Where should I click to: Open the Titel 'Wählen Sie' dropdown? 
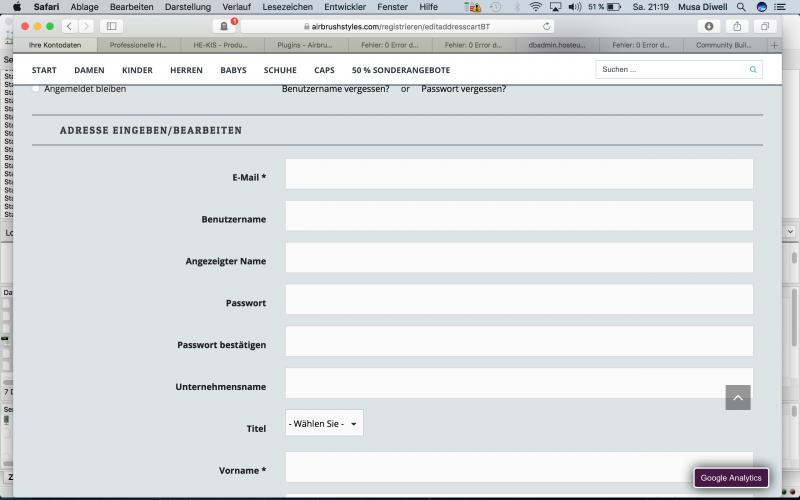[324, 424]
